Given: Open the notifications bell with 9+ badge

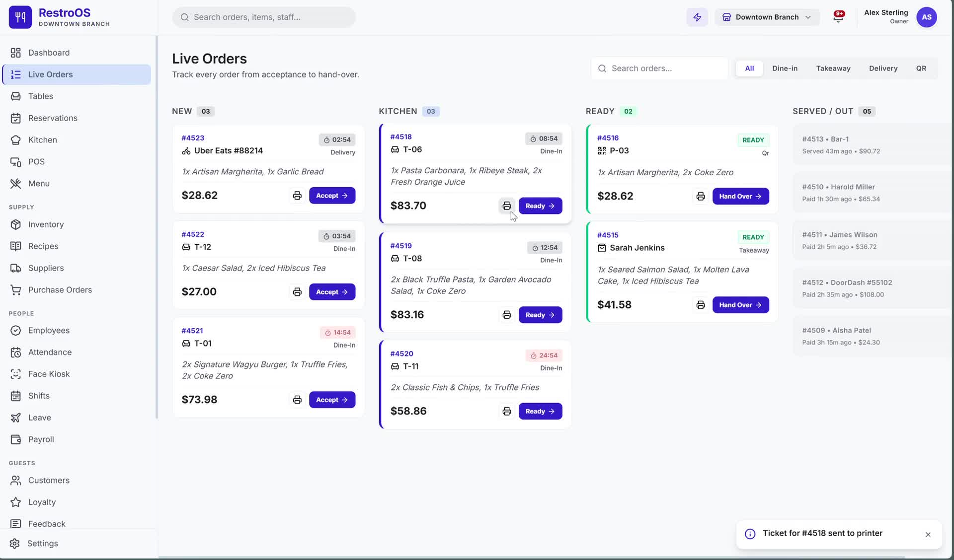Looking at the screenshot, I should 839,17.
